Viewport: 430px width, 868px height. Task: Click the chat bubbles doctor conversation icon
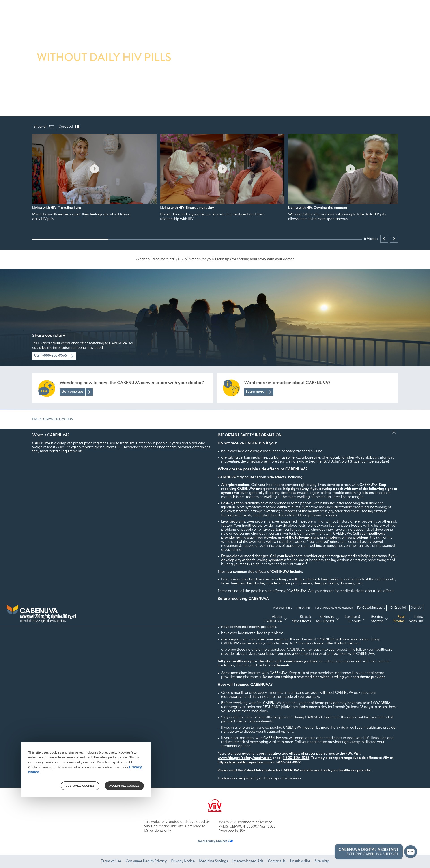pos(47,388)
